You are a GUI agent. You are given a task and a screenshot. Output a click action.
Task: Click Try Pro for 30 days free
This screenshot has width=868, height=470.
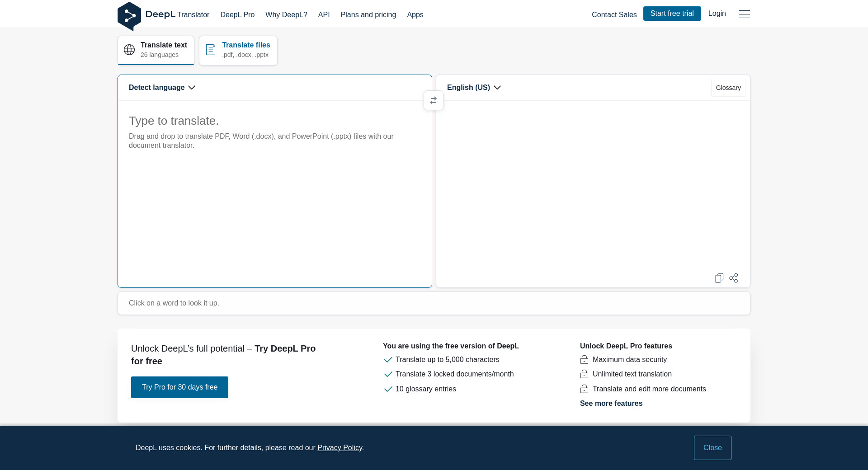179,387
